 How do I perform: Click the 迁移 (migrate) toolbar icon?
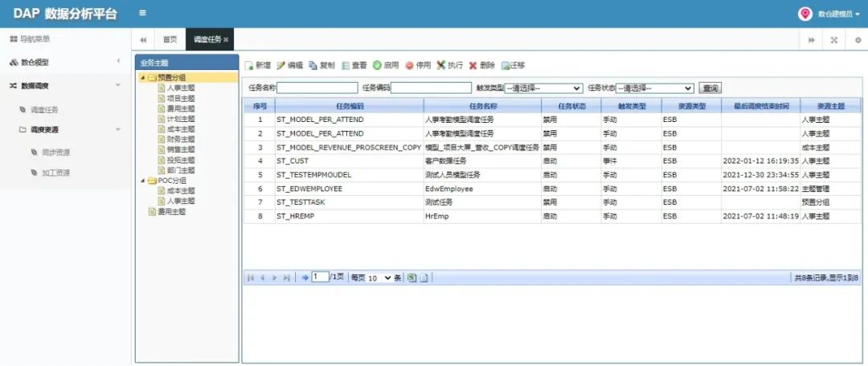[506, 65]
